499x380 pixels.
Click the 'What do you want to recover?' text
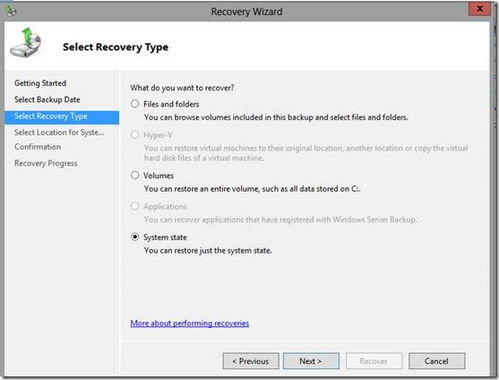click(182, 88)
